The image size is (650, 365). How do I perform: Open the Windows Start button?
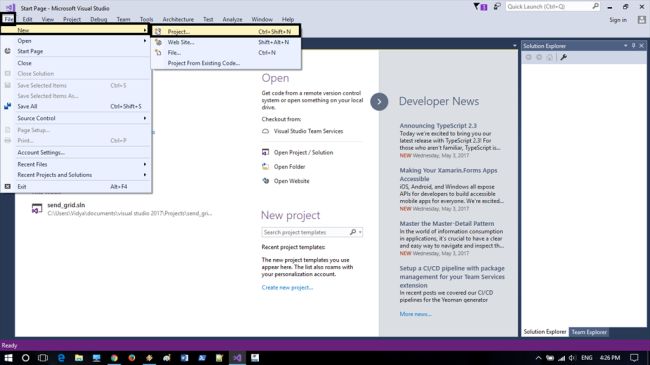coord(8,358)
